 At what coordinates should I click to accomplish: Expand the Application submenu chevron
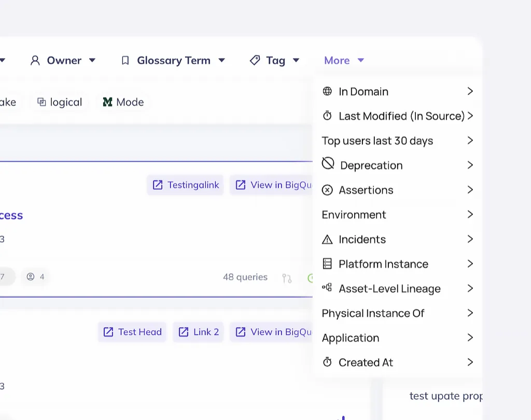(x=470, y=338)
